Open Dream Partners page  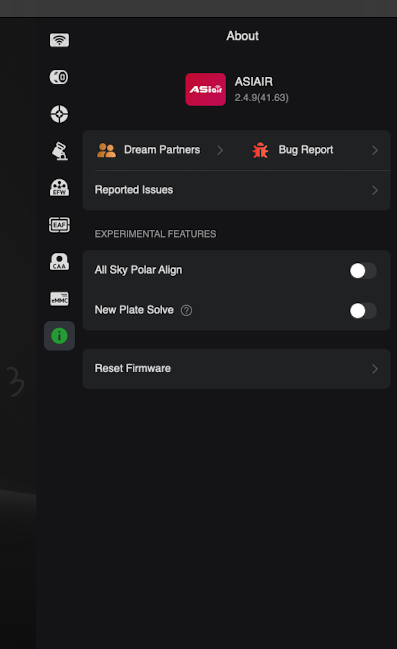pyautogui.click(x=162, y=150)
